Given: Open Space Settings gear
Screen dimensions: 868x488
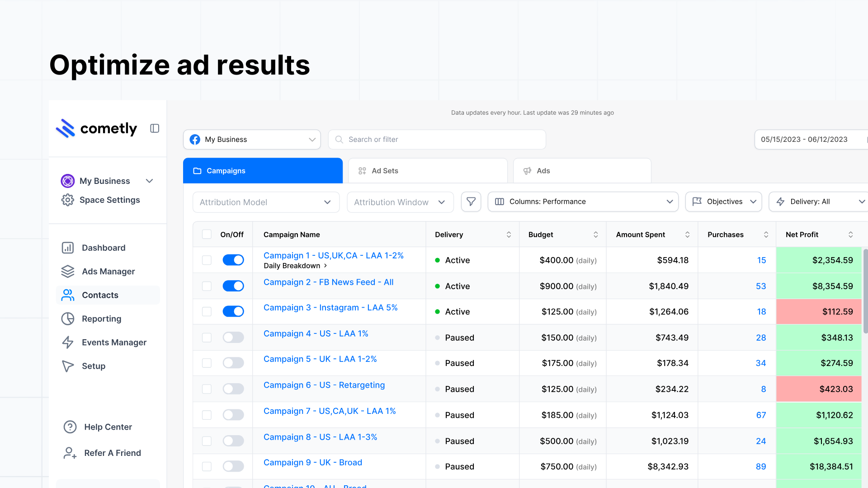Looking at the screenshot, I should point(68,200).
